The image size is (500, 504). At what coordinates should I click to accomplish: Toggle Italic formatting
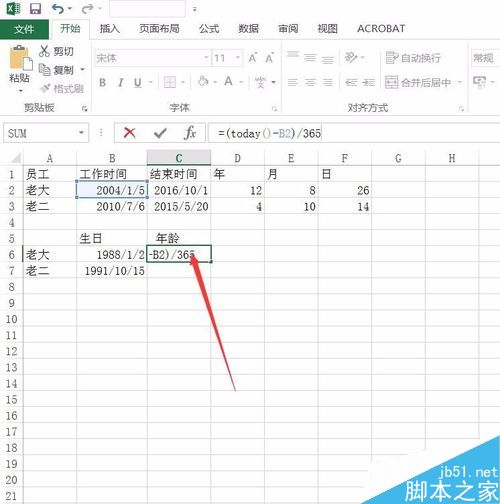tap(121, 82)
